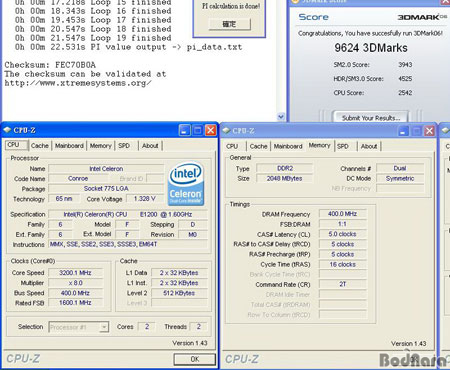Open Mainboard tab in right CPU-Z window
Screen dimensions: 450x370
288,146
